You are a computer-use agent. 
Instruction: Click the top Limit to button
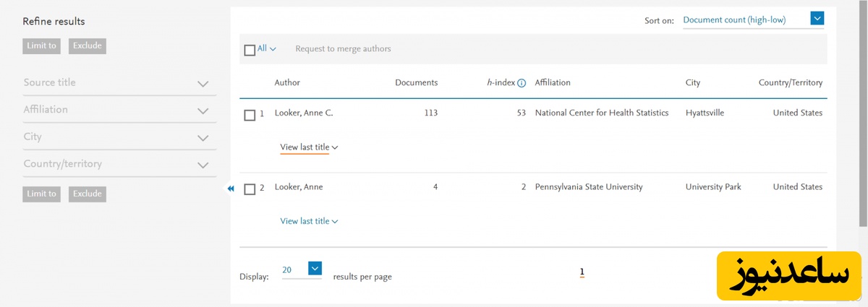(41, 46)
